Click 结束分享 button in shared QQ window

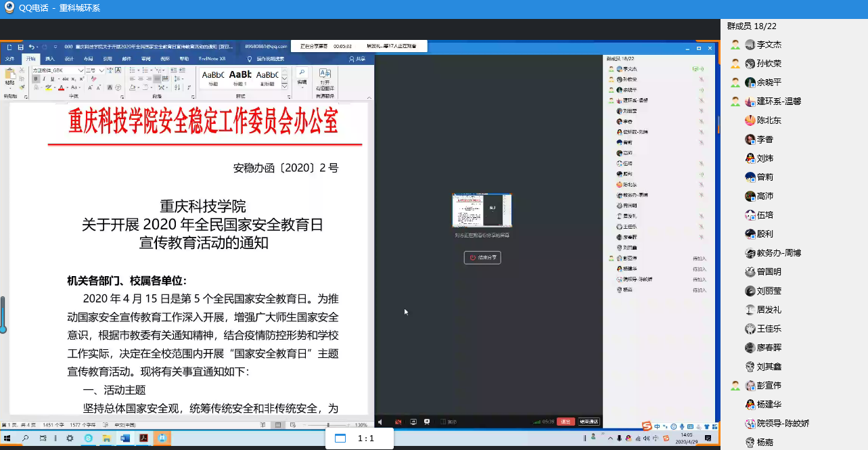coord(482,257)
